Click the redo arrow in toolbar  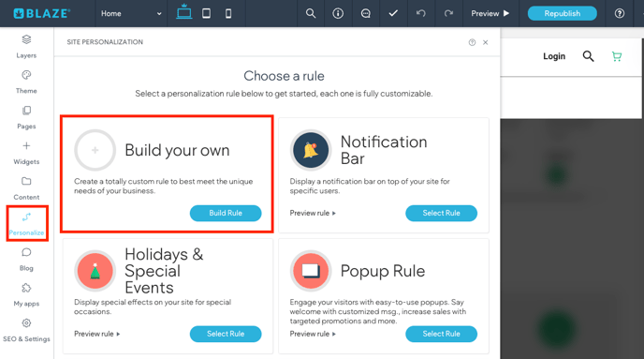[448, 13]
